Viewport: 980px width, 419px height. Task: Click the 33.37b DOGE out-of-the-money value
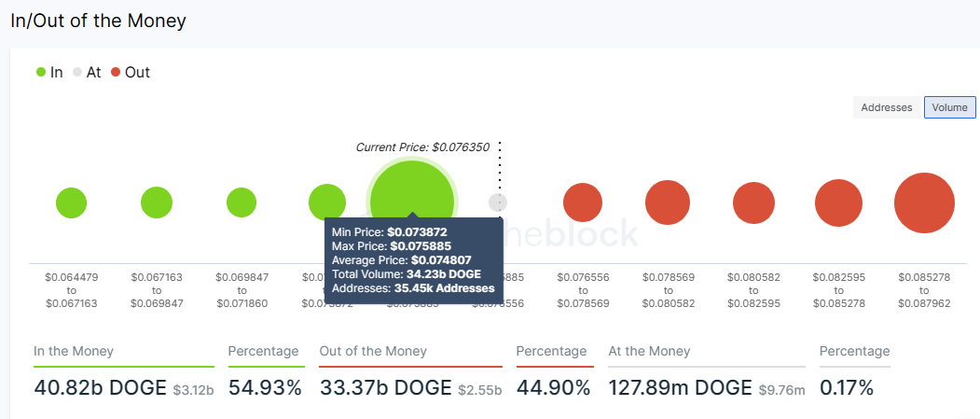click(x=386, y=387)
